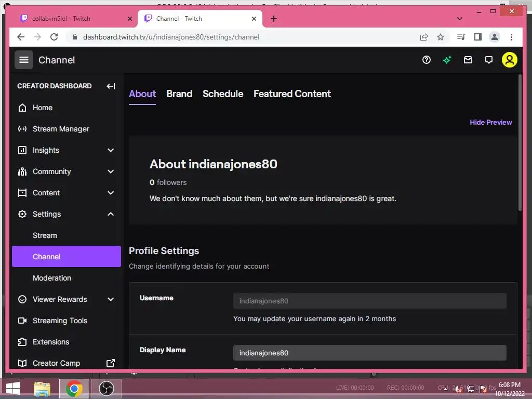Expand the Viewer Rewards section chevron

point(111,299)
